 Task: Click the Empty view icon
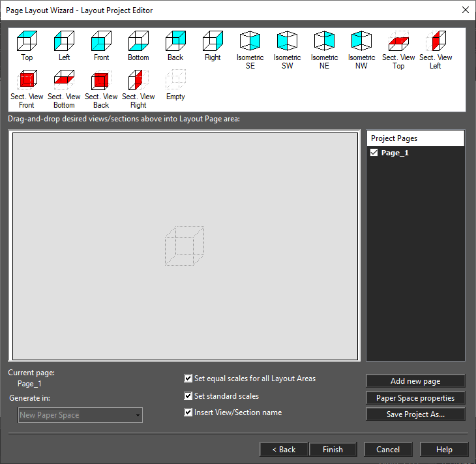[175, 80]
